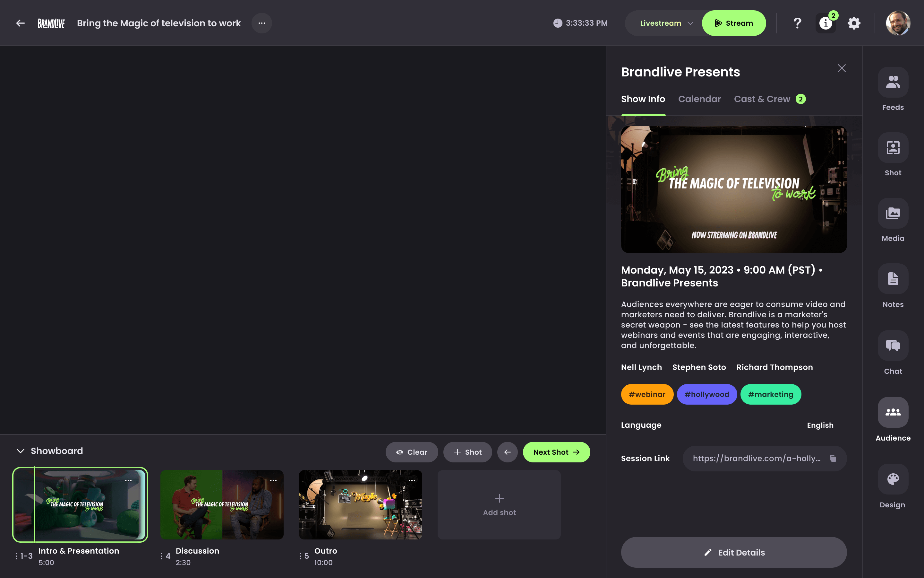
Task: Select the Intro & Presentation shot thumbnail
Action: click(x=80, y=504)
